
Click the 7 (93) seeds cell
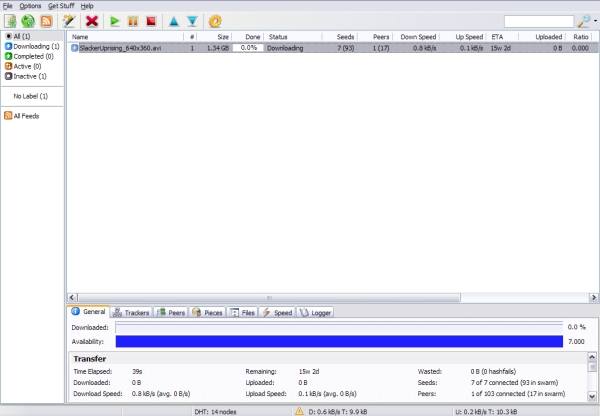pos(346,48)
